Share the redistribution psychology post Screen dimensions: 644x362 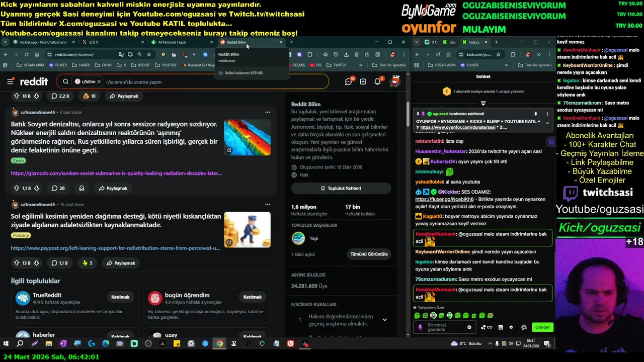[x=120, y=263]
